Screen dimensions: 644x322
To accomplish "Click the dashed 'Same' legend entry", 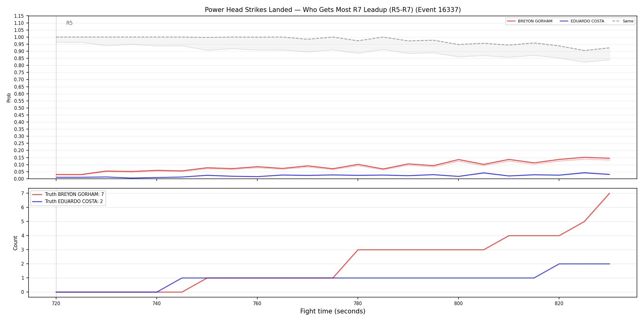I will (x=623, y=21).
